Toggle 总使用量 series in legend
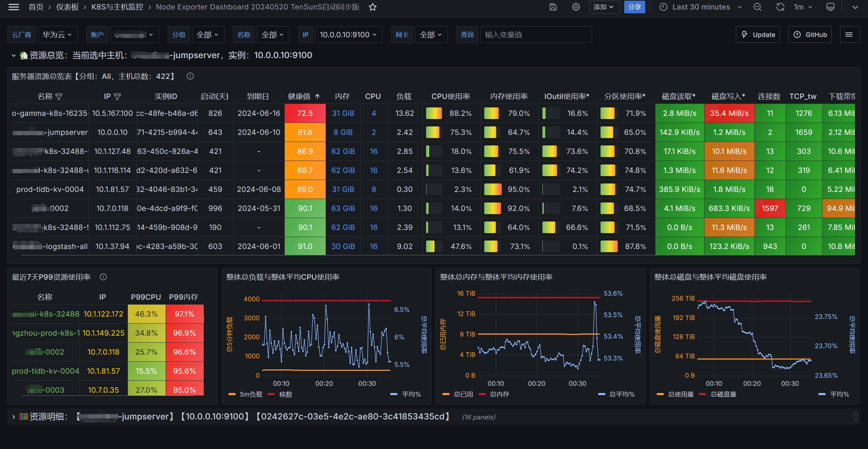 coord(680,394)
